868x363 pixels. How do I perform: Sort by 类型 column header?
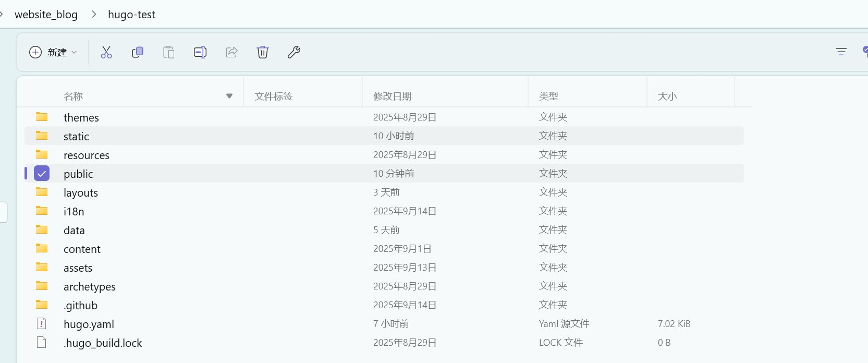coord(548,96)
